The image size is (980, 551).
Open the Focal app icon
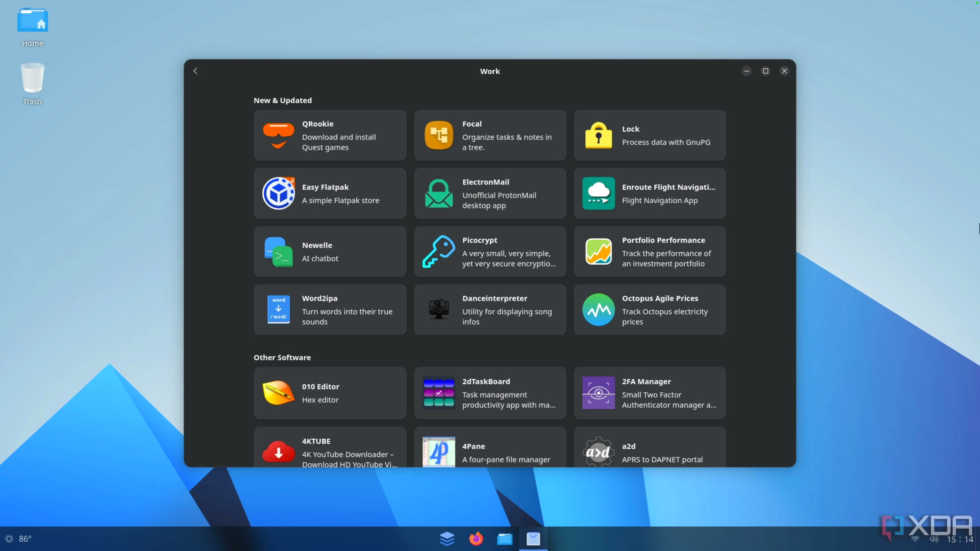coord(439,135)
